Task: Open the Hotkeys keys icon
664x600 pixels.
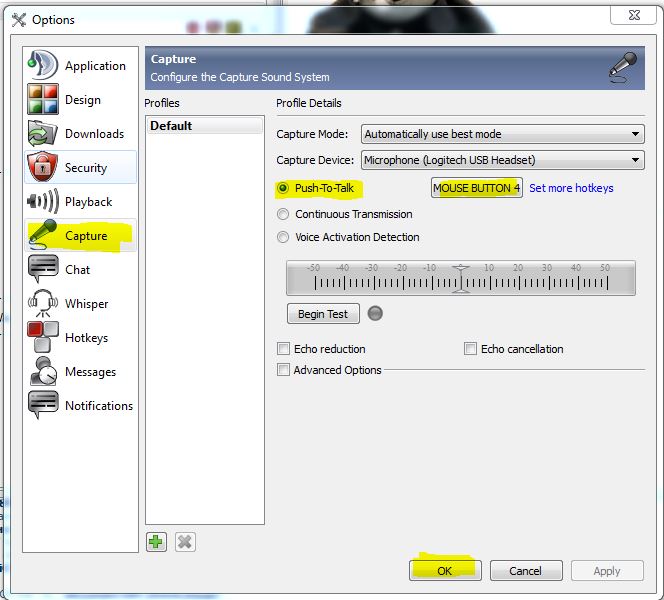Action: click(42, 337)
